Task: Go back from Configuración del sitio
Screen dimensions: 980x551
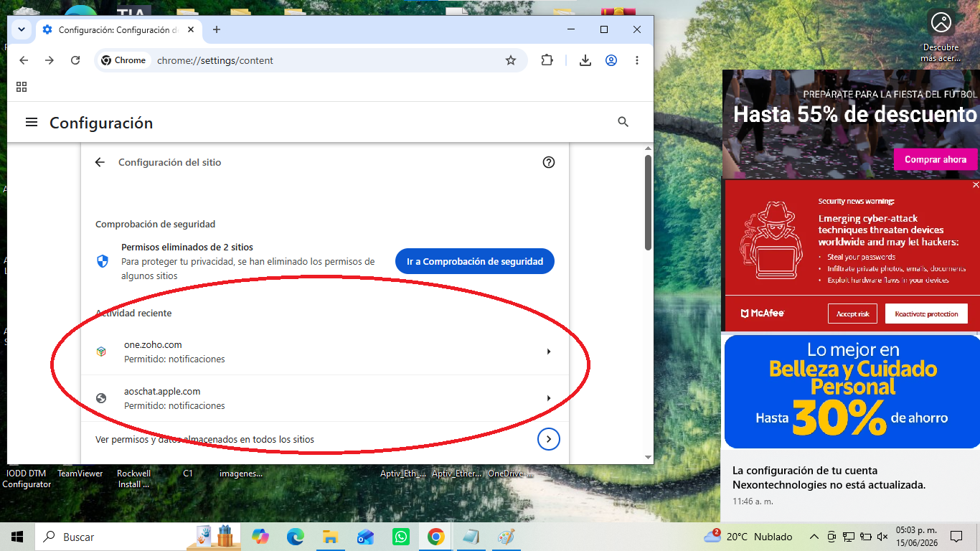Action: point(100,162)
